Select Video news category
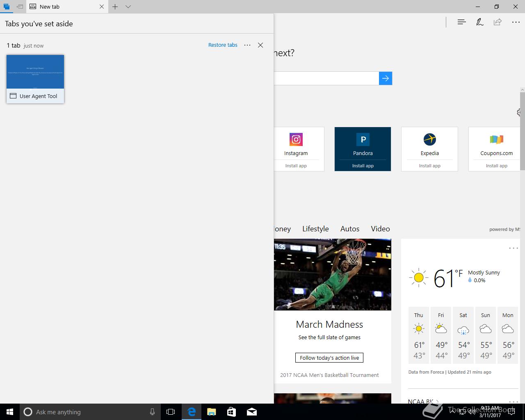525x420 pixels. click(x=380, y=229)
